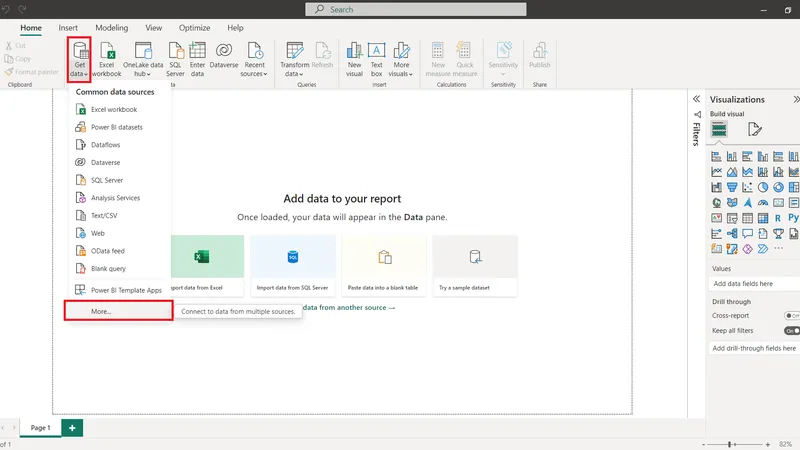Collapse the Filters pane with chevron

(696, 100)
